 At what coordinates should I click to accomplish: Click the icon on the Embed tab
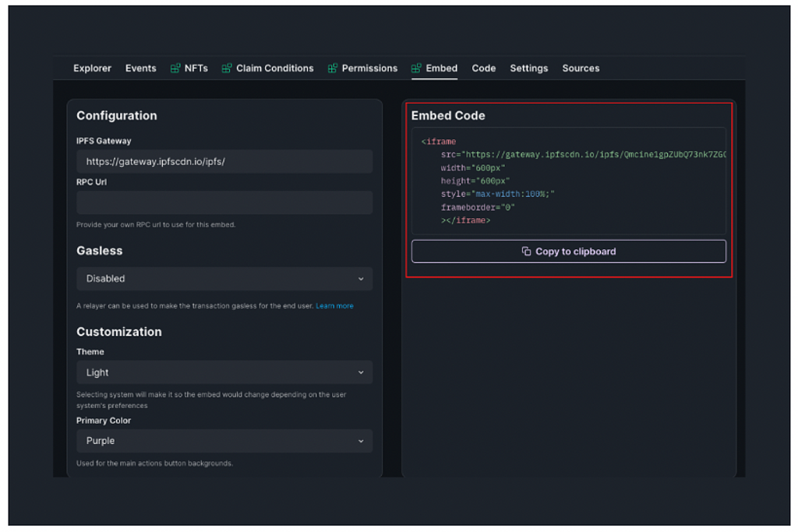point(417,69)
